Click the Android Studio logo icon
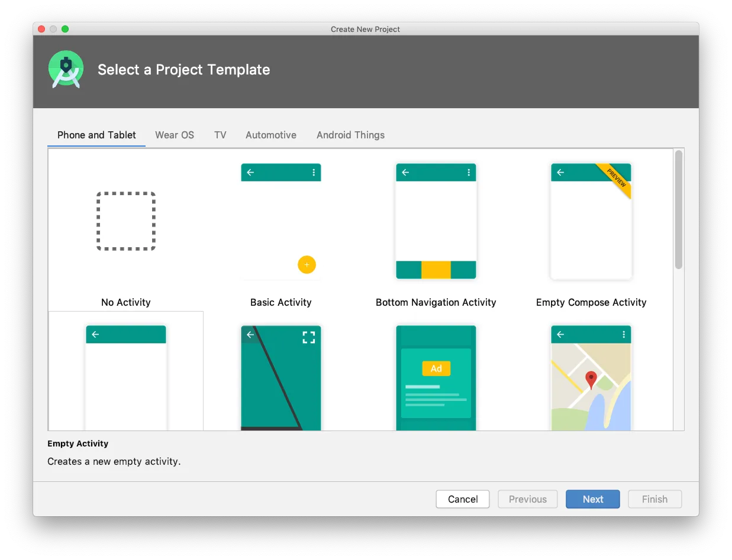Viewport: 732px width, 560px height. pyautogui.click(x=66, y=69)
